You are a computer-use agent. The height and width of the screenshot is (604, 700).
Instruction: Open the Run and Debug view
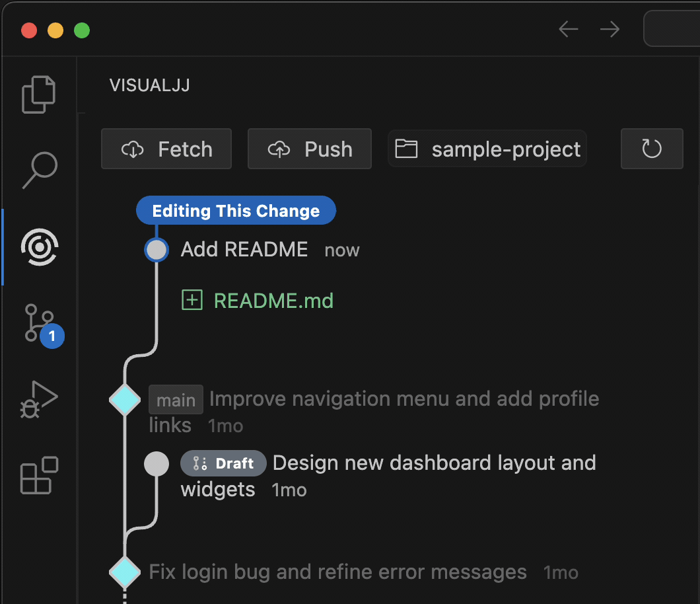click(39, 399)
